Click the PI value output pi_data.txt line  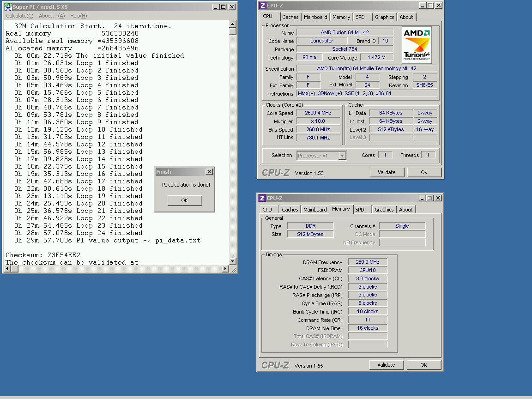(107, 241)
